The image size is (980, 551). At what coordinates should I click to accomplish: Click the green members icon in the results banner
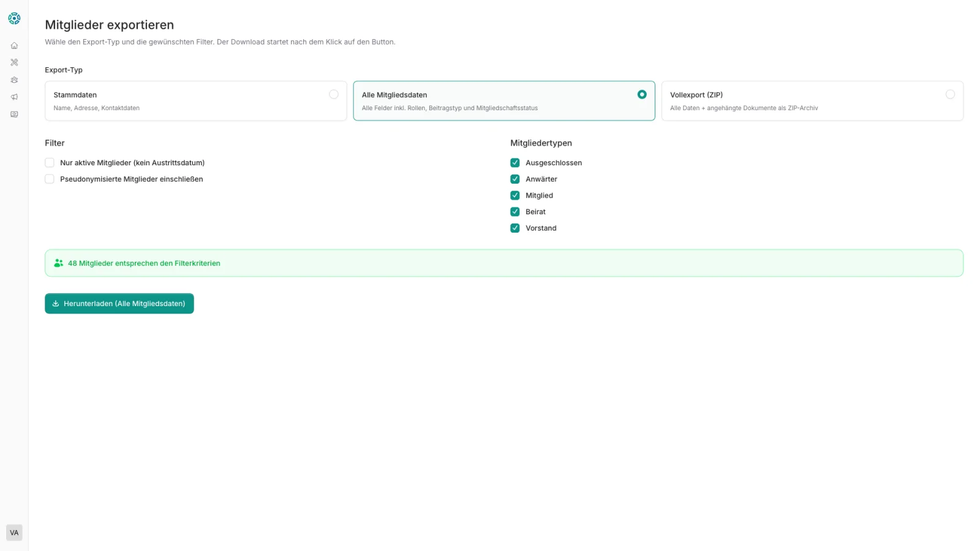point(58,263)
